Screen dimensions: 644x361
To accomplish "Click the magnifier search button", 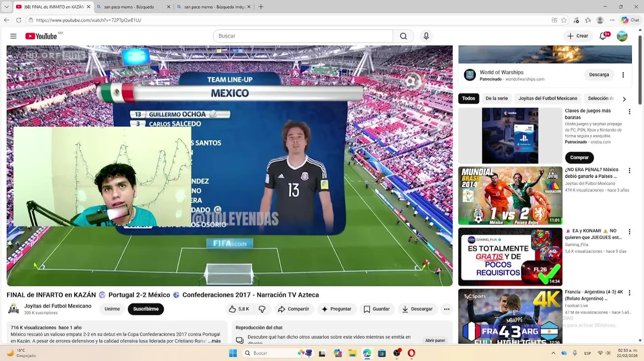I will click(x=404, y=36).
